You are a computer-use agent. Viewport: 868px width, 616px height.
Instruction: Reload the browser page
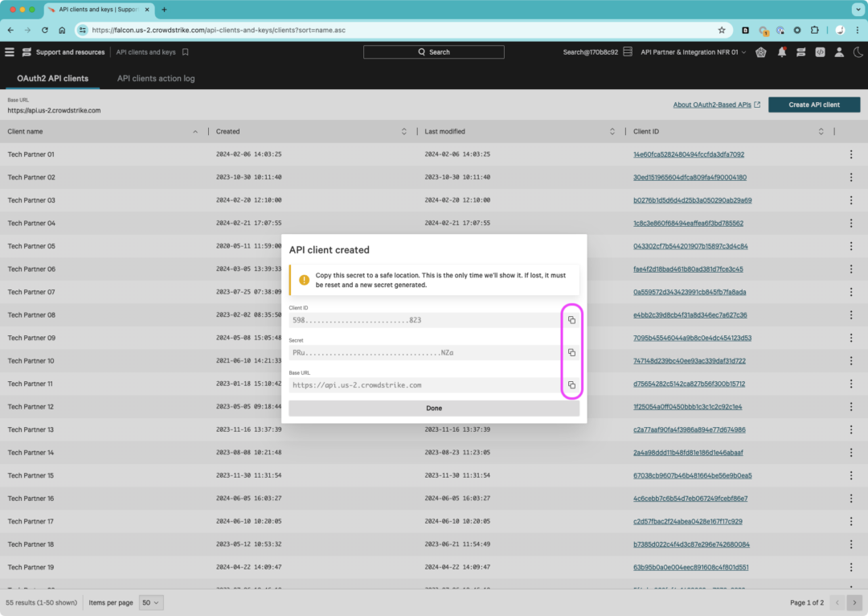tap(45, 30)
